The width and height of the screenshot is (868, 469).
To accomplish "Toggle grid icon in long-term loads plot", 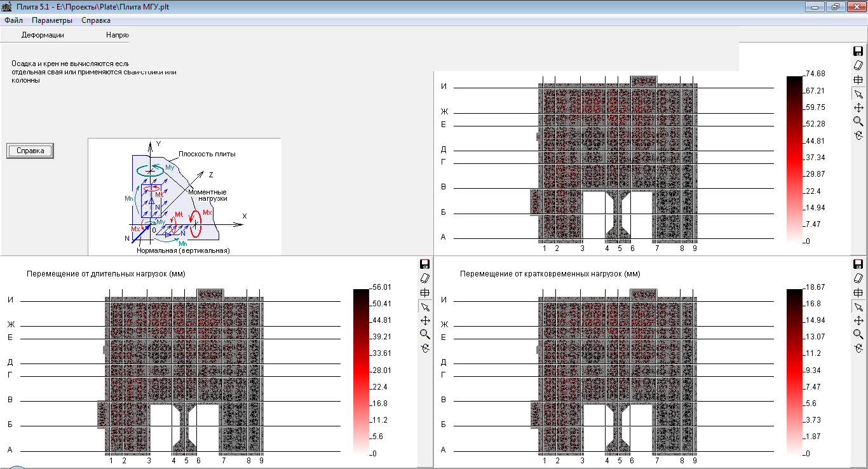I will pos(425,292).
